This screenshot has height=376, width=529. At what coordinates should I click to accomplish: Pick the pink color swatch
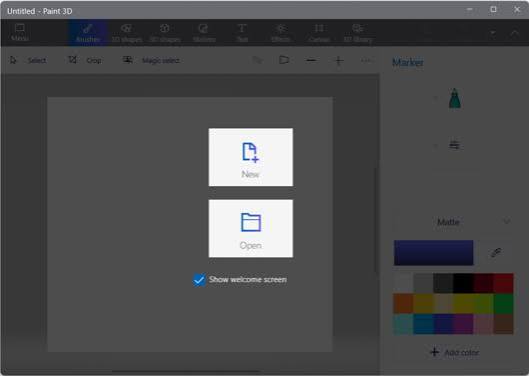(x=483, y=324)
